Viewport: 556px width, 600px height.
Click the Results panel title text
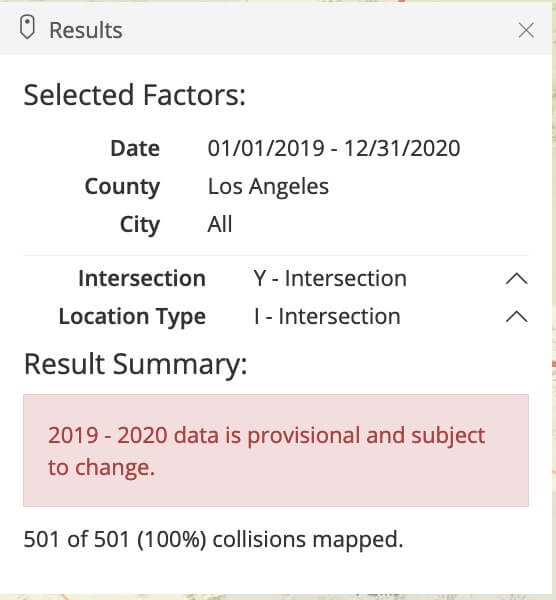(x=86, y=30)
